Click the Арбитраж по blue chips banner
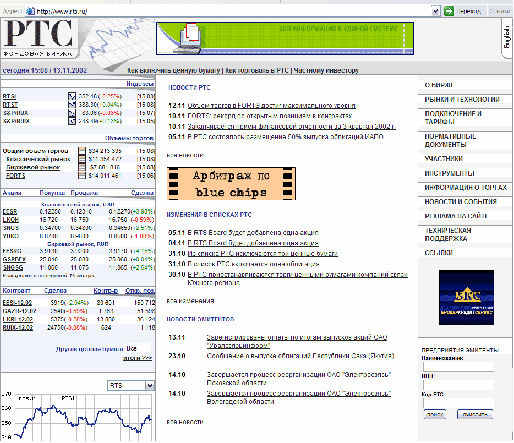 [231, 184]
